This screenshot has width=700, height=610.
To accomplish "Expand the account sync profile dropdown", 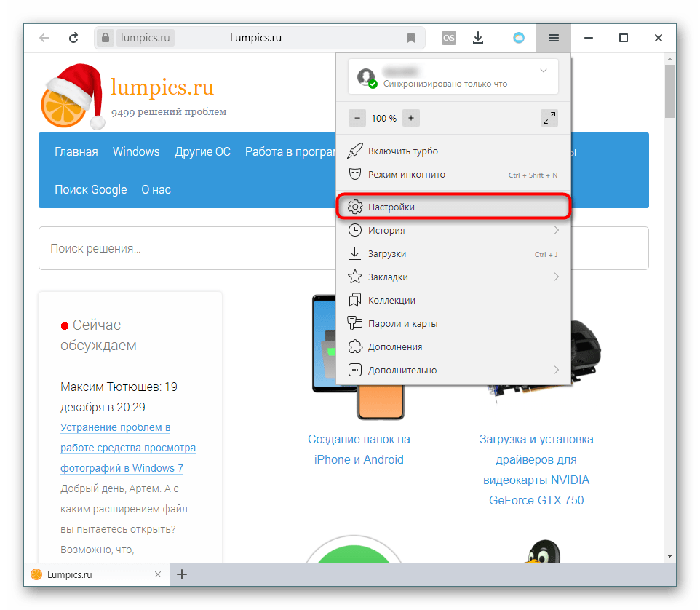I will pos(543,71).
